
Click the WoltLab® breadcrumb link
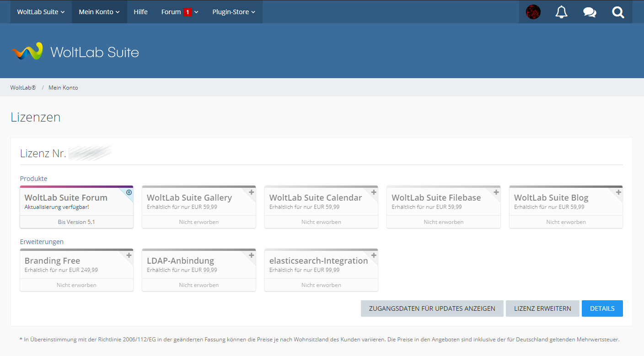[23, 87]
